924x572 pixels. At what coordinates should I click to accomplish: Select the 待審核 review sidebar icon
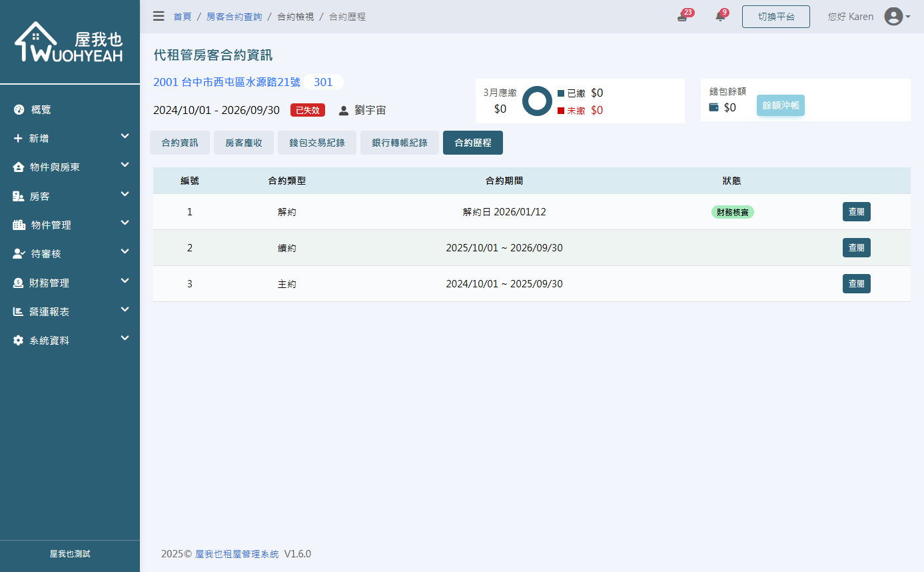coord(17,253)
